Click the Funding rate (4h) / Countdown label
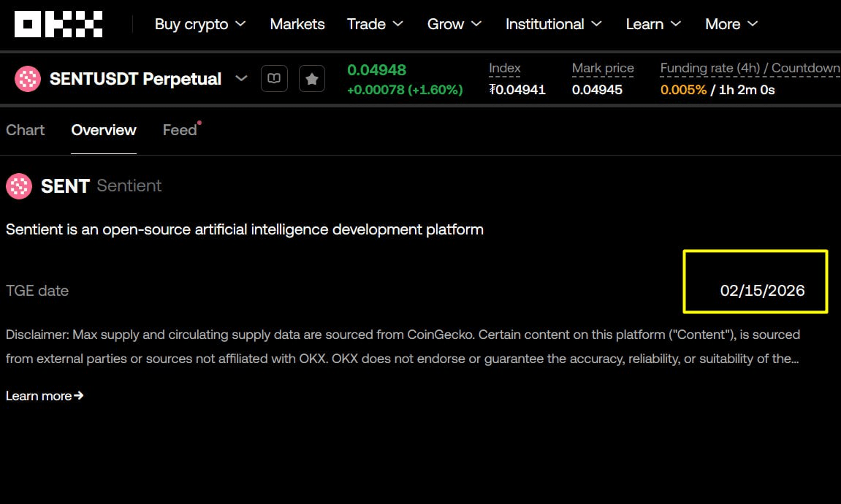Viewport: 841px width, 504px height. pos(750,68)
